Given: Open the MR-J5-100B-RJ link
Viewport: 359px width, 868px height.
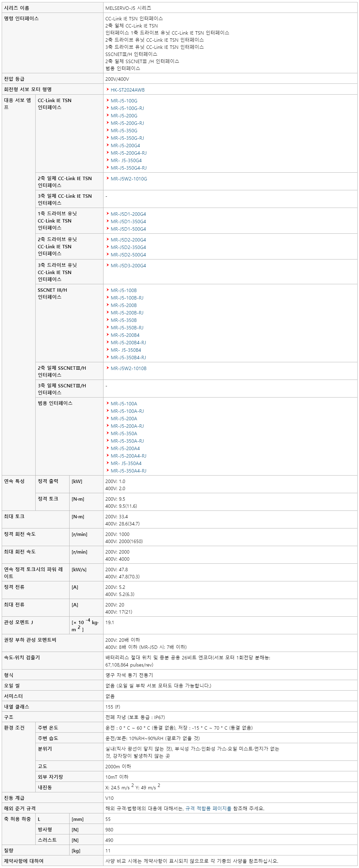Looking at the screenshot, I should (x=127, y=298).
